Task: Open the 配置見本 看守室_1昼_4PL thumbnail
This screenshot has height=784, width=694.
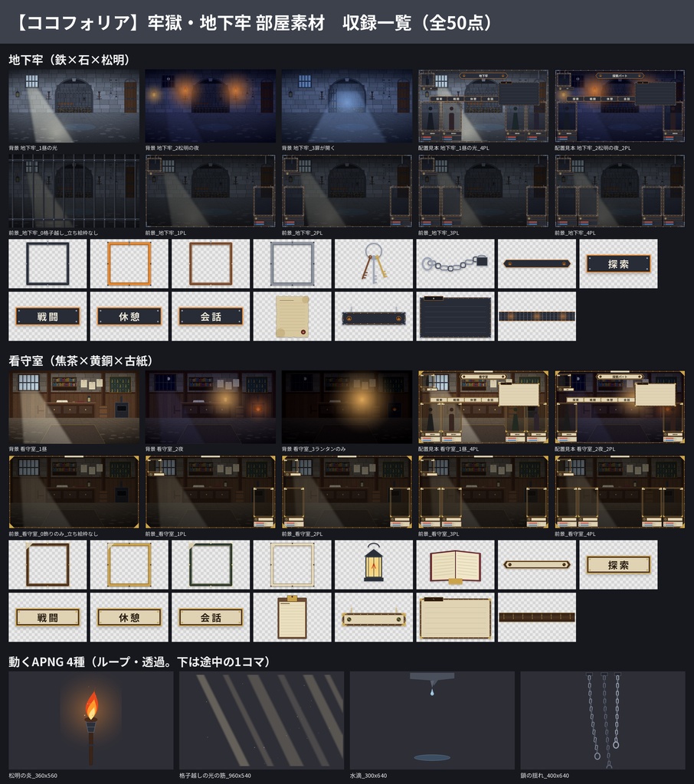Action: (x=483, y=407)
